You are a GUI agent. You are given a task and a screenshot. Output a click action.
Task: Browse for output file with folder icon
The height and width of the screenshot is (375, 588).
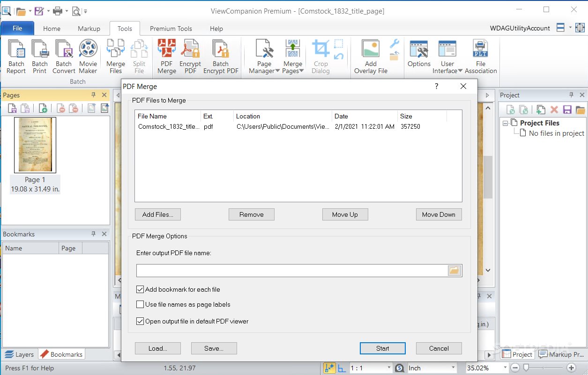click(x=454, y=271)
